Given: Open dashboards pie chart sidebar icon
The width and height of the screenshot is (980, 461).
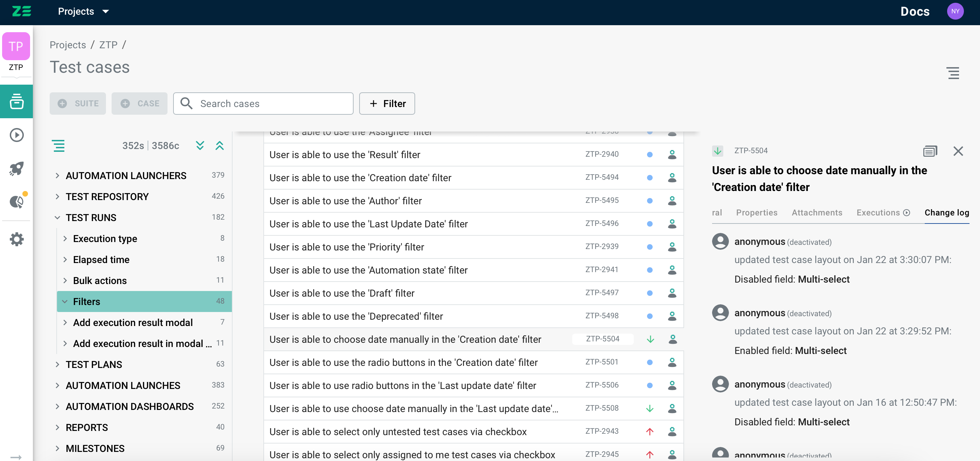Looking at the screenshot, I should (x=16, y=201).
